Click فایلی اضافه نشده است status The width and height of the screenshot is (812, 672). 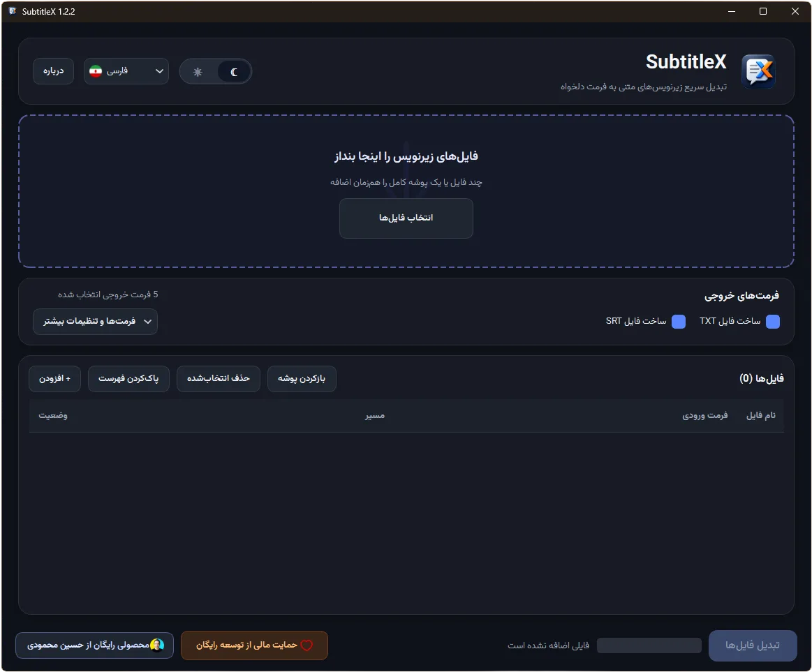[x=548, y=645]
